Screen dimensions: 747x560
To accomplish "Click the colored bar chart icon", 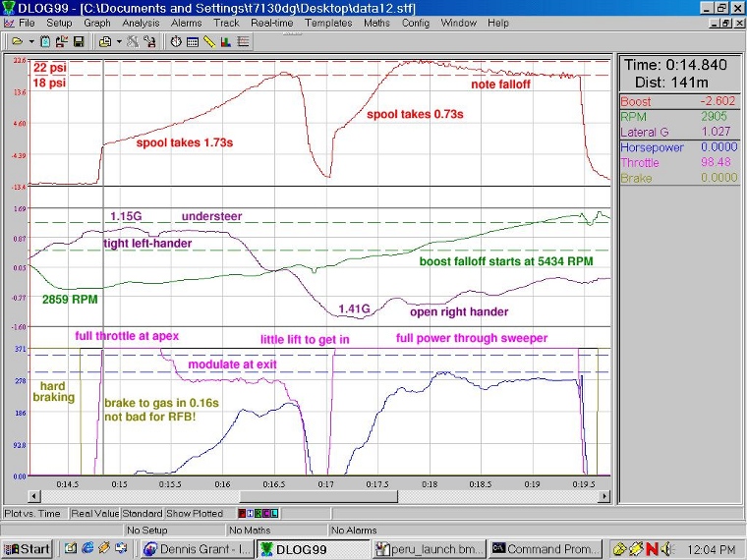I will coord(226,41).
